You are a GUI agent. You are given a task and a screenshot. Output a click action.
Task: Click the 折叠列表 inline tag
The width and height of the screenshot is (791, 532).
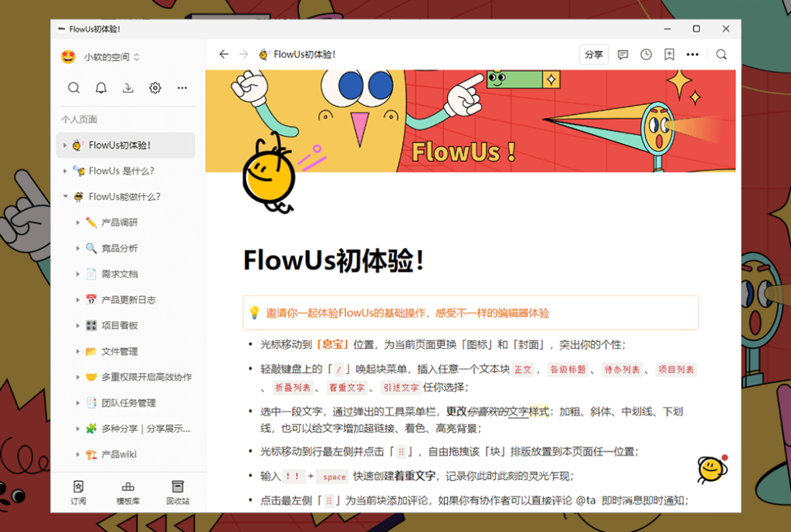(293, 388)
